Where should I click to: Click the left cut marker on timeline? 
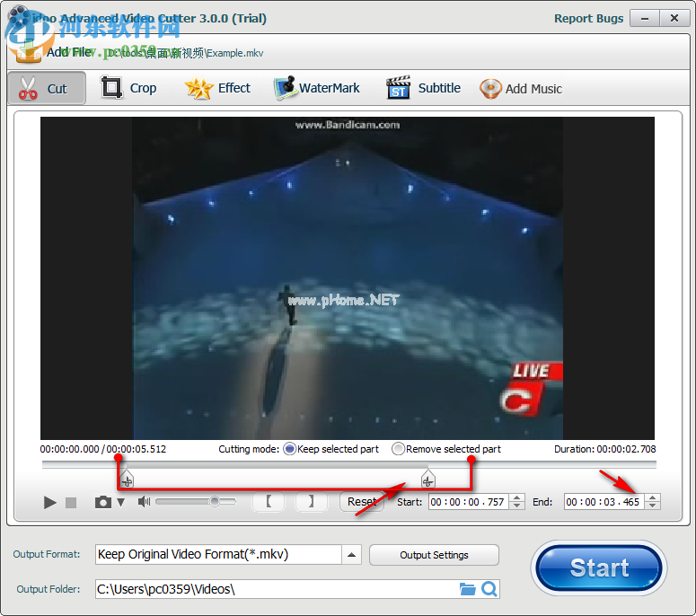(x=127, y=479)
